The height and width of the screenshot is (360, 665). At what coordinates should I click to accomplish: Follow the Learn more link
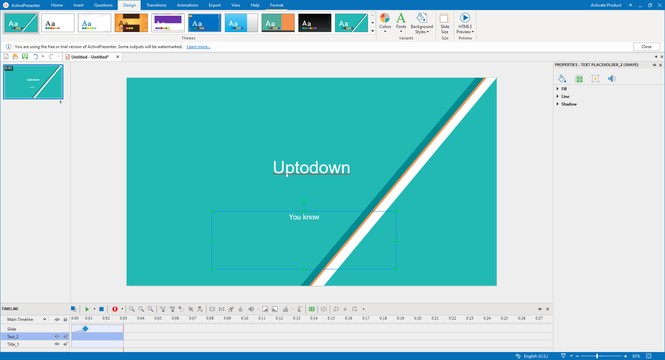[x=198, y=47]
